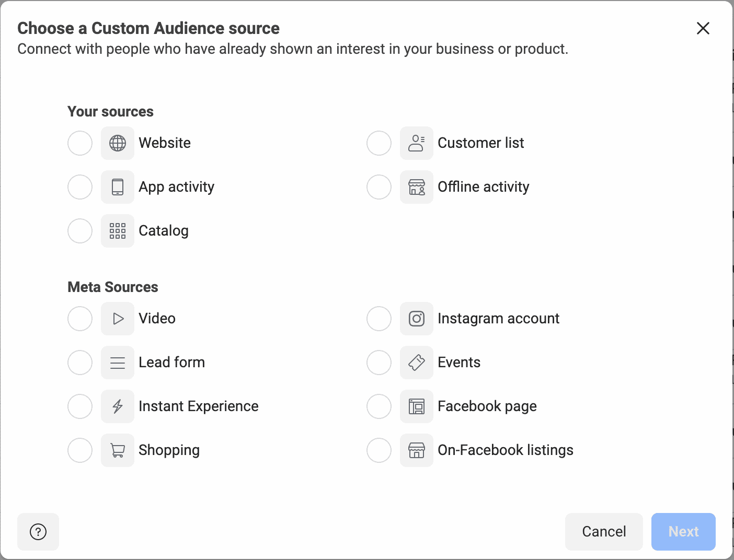The image size is (734, 560).
Task: Choose the Events radio button
Action: pyautogui.click(x=379, y=363)
